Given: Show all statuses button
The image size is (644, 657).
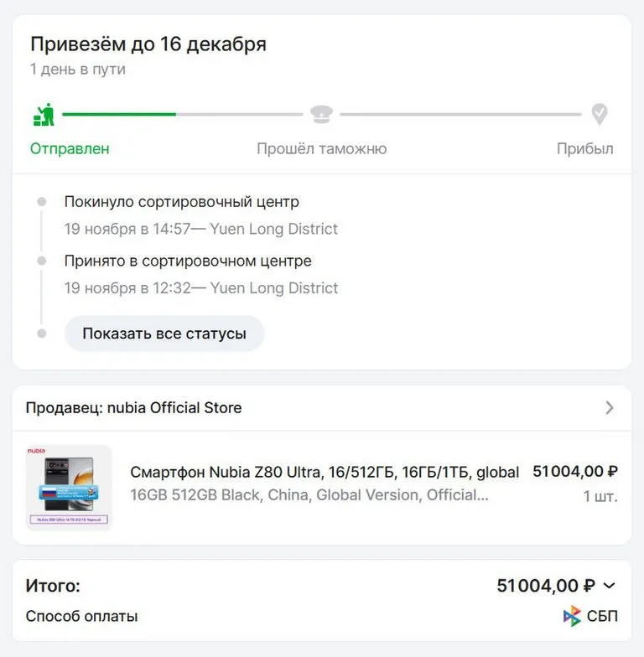Looking at the screenshot, I should [164, 334].
